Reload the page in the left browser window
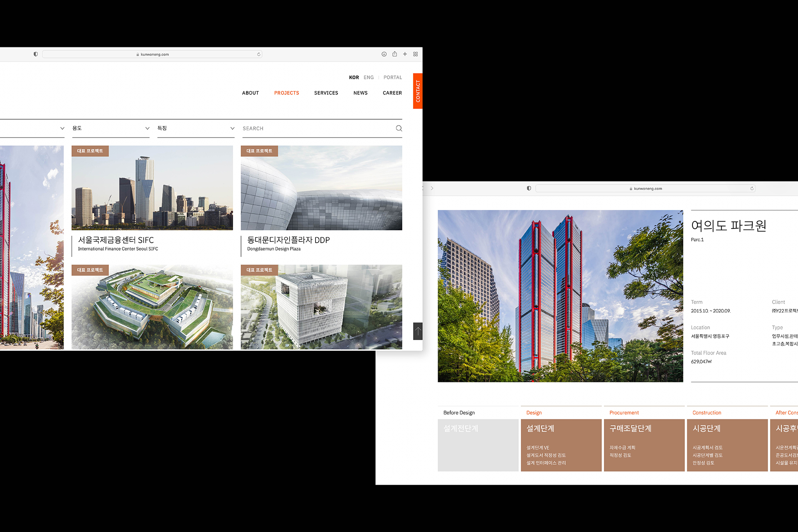 pyautogui.click(x=259, y=54)
